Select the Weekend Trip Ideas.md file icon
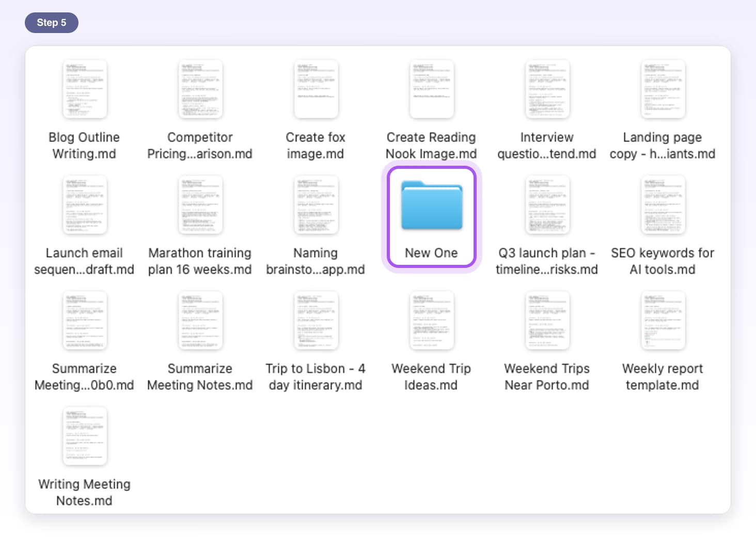The width and height of the screenshot is (756, 539). [431, 321]
